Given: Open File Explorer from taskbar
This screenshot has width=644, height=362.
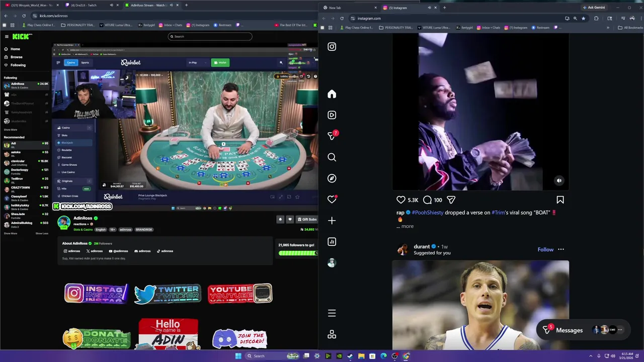Looking at the screenshot, I should [x=361, y=356].
